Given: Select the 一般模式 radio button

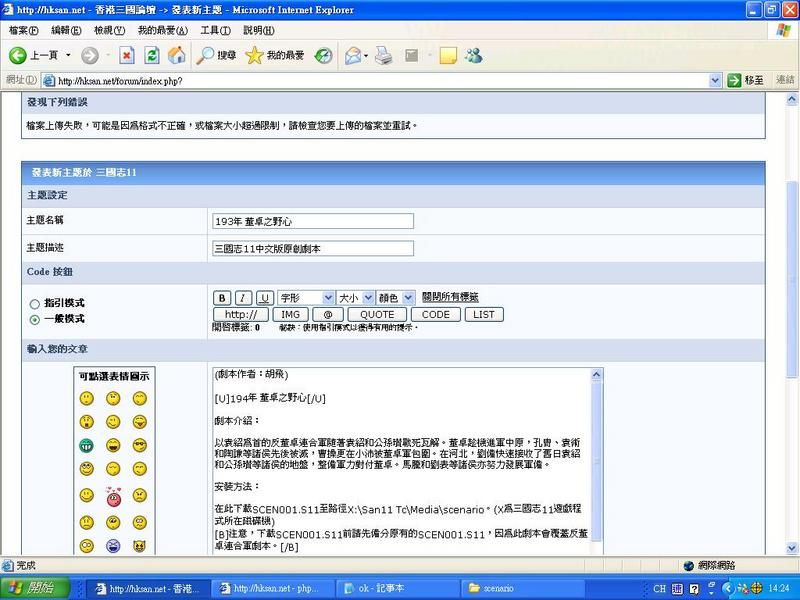Looking at the screenshot, I should click(x=35, y=319).
